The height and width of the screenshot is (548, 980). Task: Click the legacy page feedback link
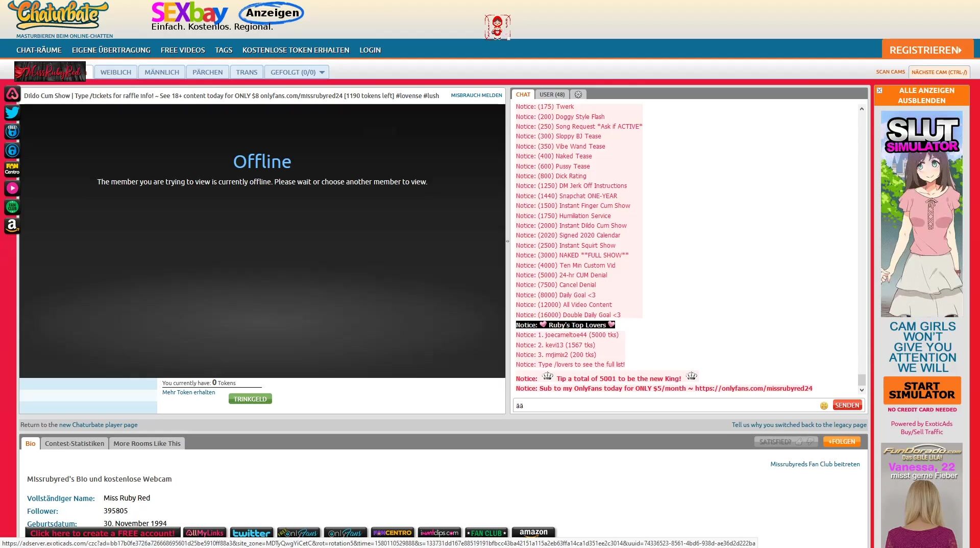799,425
